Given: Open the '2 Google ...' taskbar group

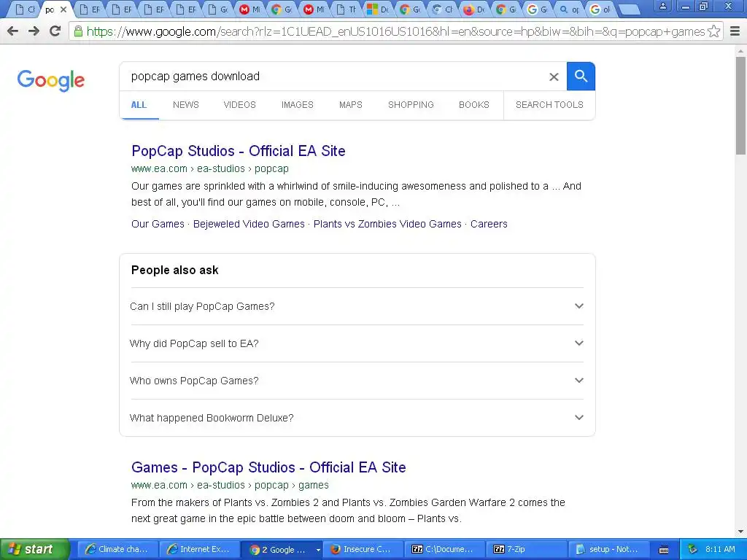Looking at the screenshot, I should pyautogui.click(x=281, y=550).
